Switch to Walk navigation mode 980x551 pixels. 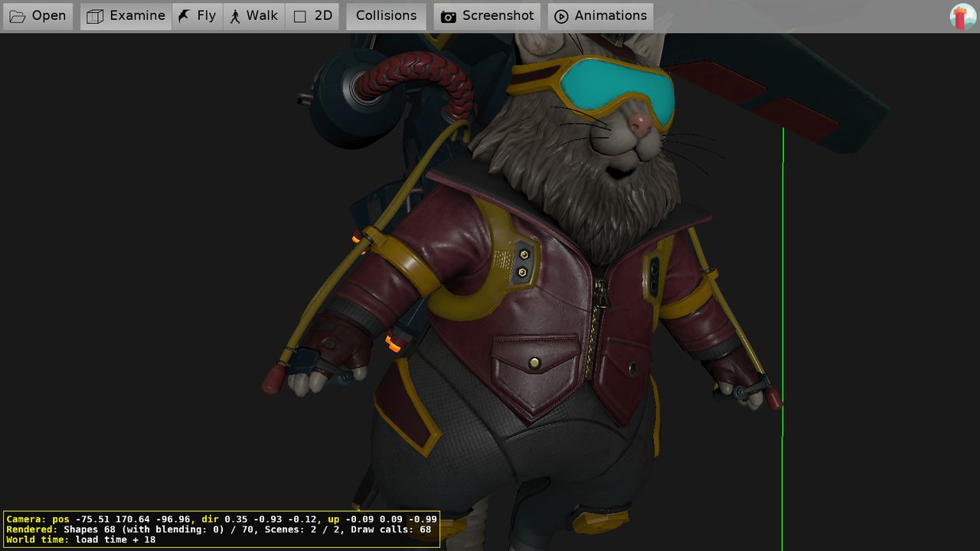click(254, 16)
